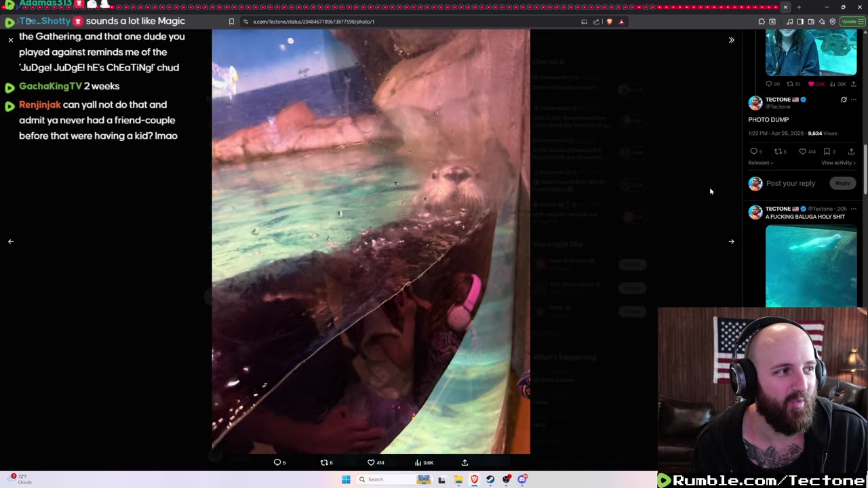This screenshot has height=488, width=868.
Task: Click the Post your reply field
Action: tap(791, 183)
